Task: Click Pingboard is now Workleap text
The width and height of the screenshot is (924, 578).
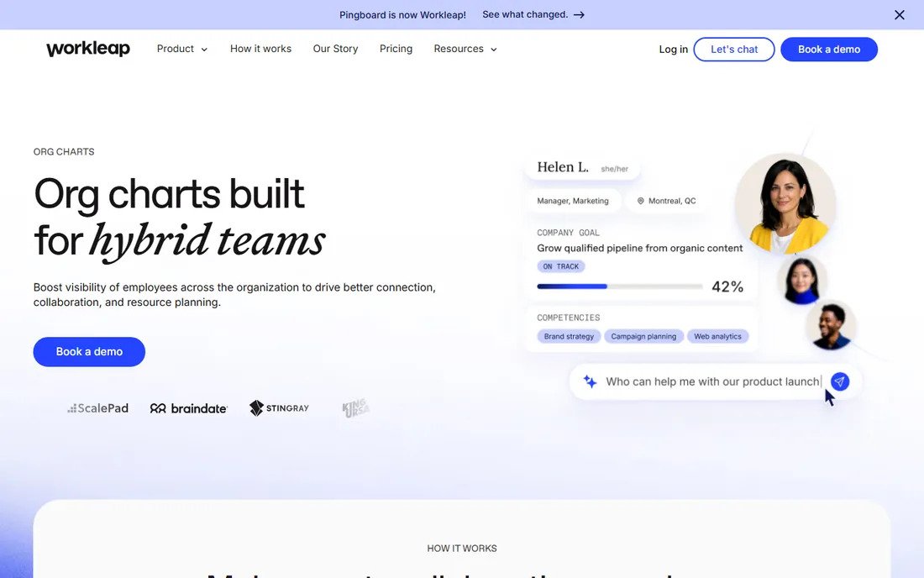Action: (x=402, y=15)
